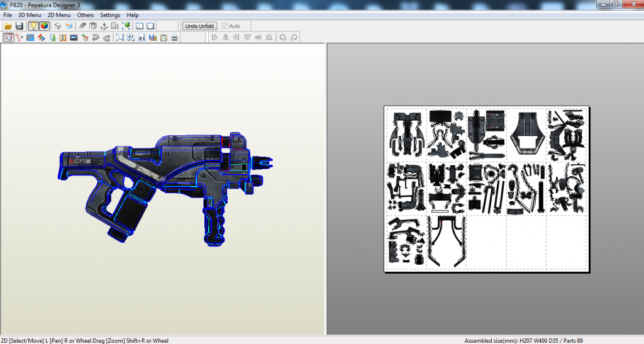This screenshot has width=644, height=344.
Task: Open the Help menu
Action: click(x=132, y=14)
